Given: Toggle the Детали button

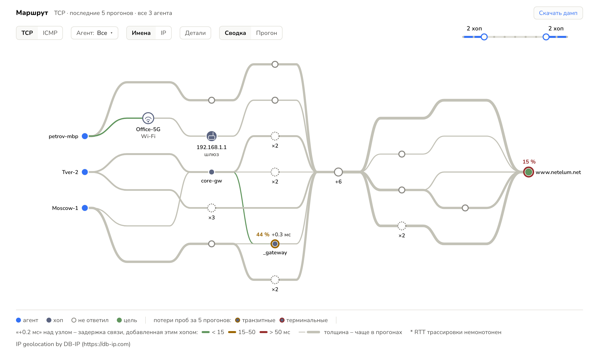Looking at the screenshot, I should tap(195, 33).
